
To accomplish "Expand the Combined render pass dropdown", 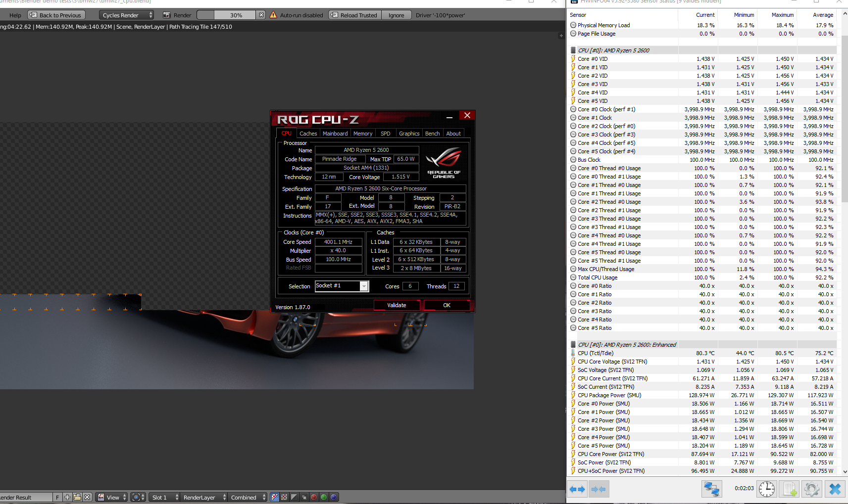I will 248,497.
